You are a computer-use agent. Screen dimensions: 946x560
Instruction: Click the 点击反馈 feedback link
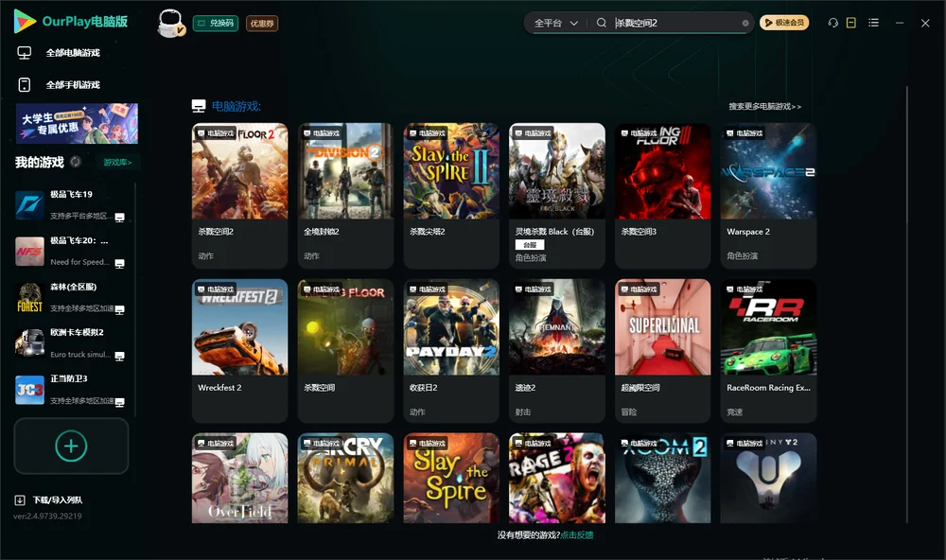coord(577,534)
